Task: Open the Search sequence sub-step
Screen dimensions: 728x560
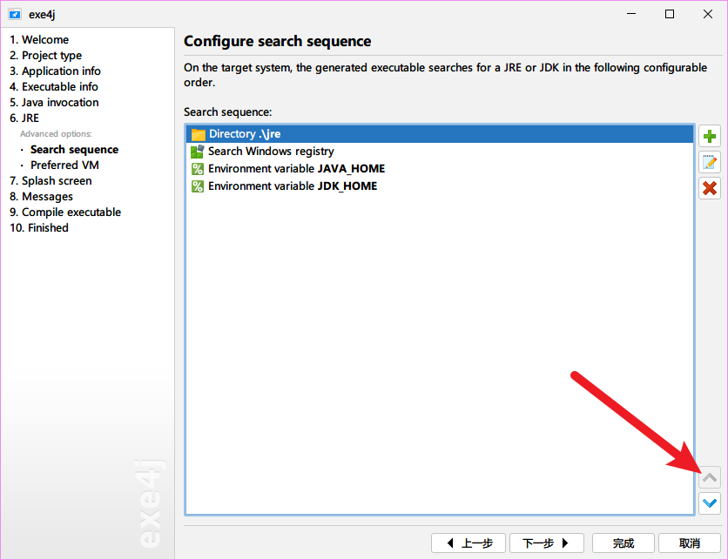Action: point(74,150)
